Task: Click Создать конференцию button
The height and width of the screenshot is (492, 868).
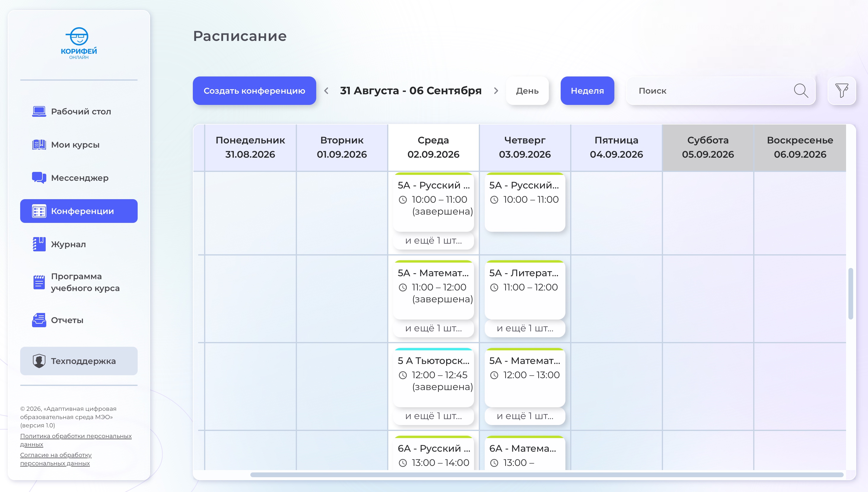Action: point(254,91)
